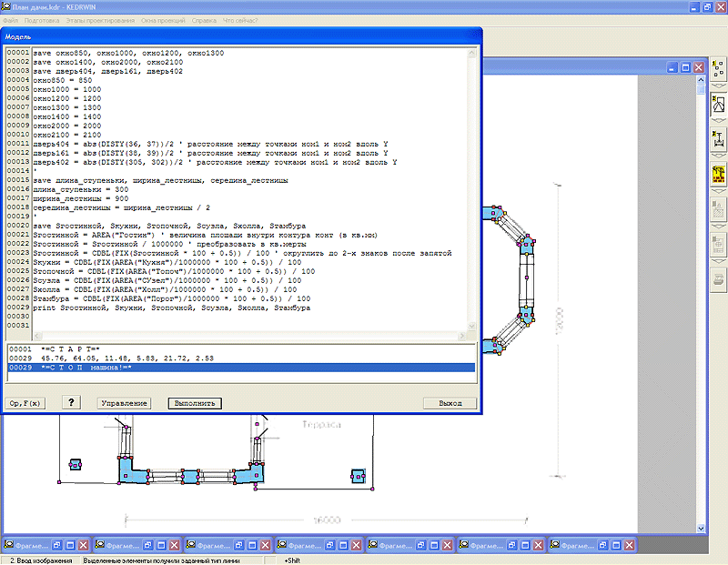Click the greyed sheet layout stage icon

pos(718,245)
